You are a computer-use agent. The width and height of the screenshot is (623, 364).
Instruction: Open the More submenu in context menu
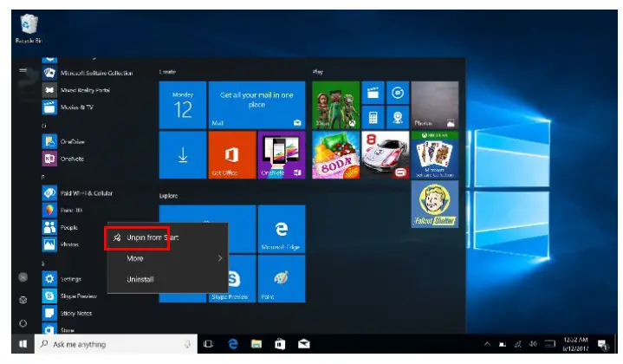[168, 258]
